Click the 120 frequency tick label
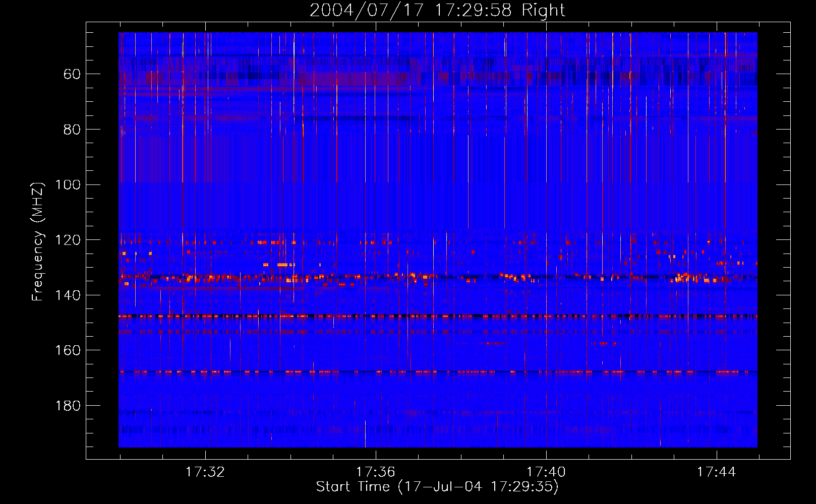 tap(68, 240)
